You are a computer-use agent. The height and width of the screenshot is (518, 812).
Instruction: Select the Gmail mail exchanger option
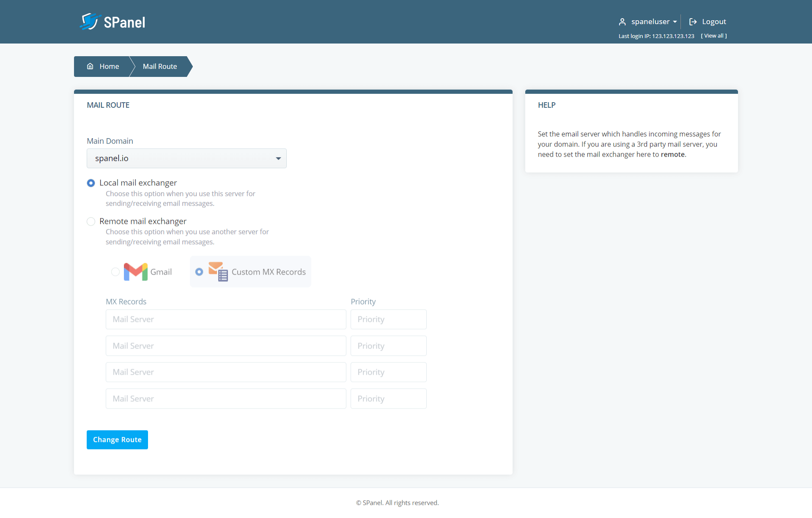[114, 271]
